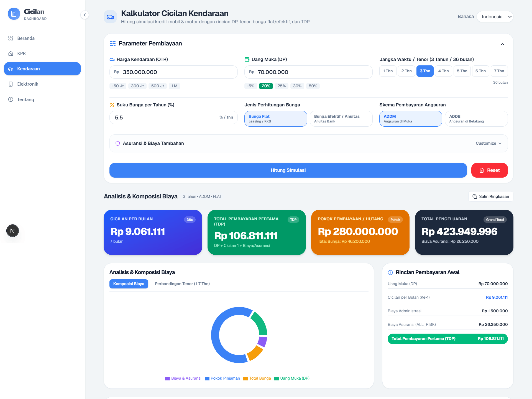Open the Tentang page from sidebar
This screenshot has height=399, width=532.
click(x=42, y=99)
